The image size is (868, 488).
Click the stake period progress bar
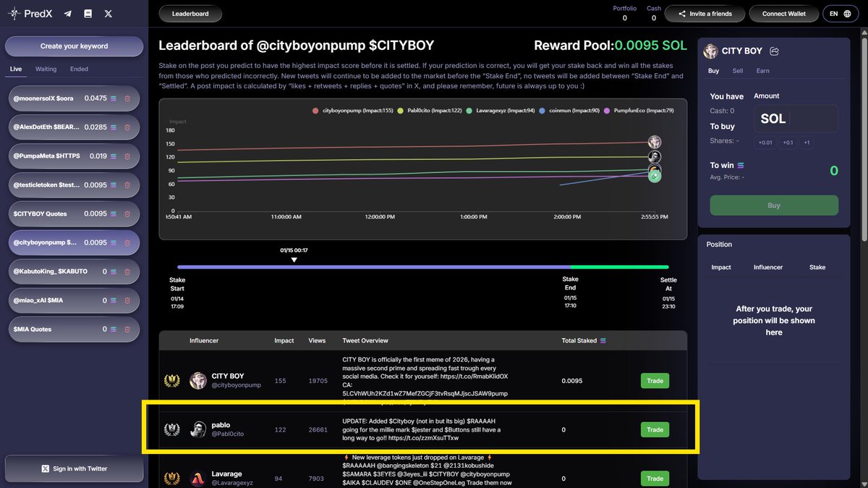pos(422,267)
